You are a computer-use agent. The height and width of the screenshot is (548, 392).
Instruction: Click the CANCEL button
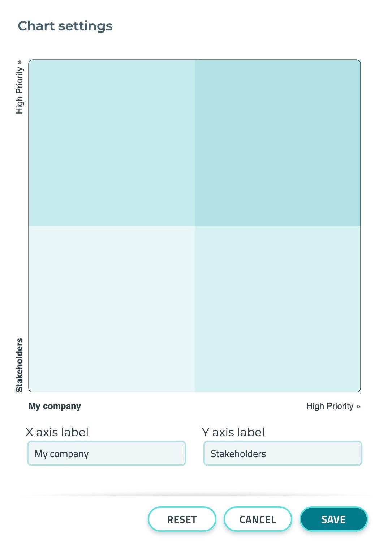point(258,519)
